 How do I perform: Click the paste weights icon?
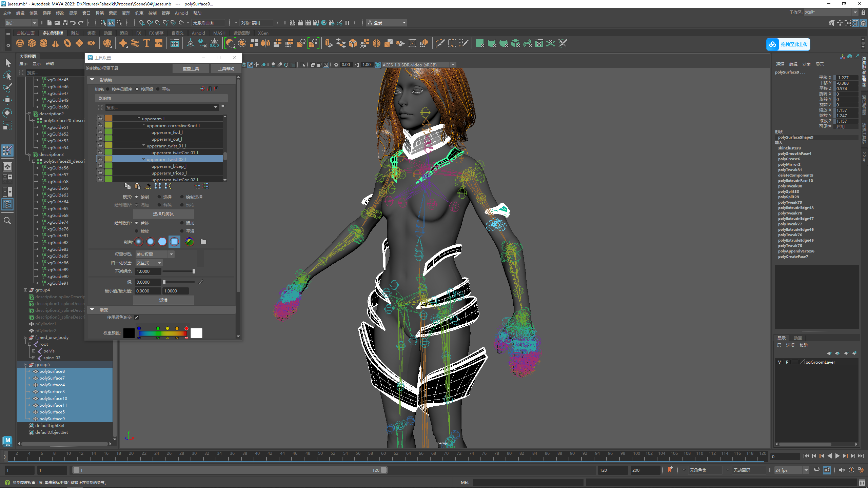pos(137,186)
